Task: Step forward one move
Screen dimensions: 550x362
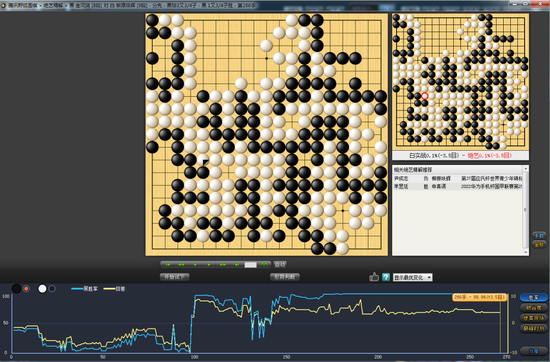Action: click(x=209, y=265)
